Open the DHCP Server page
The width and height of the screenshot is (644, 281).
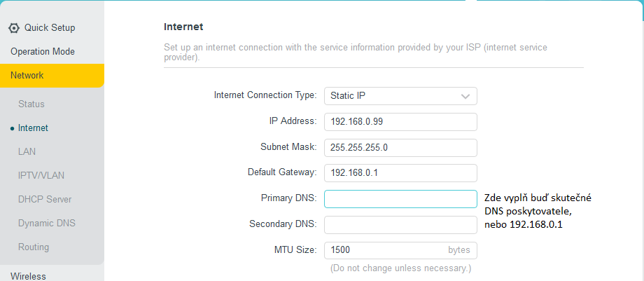click(45, 200)
